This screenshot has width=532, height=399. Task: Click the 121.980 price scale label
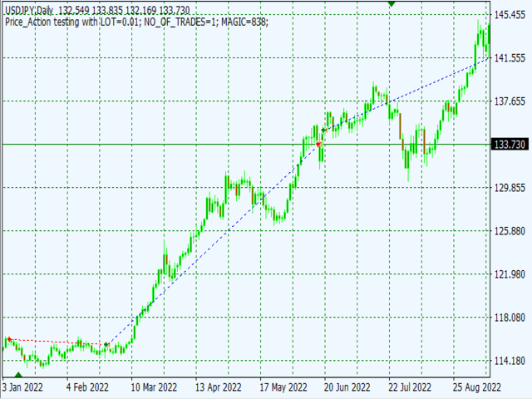(x=510, y=274)
